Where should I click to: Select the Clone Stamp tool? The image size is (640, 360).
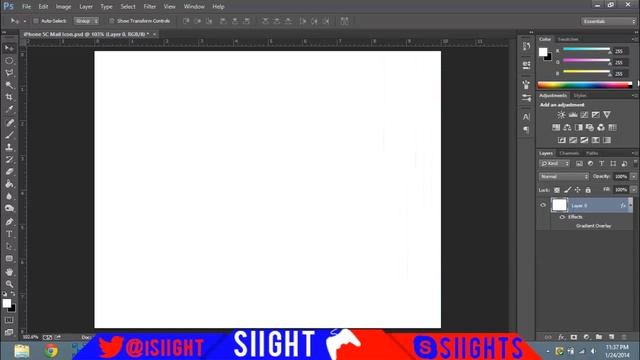point(9,147)
